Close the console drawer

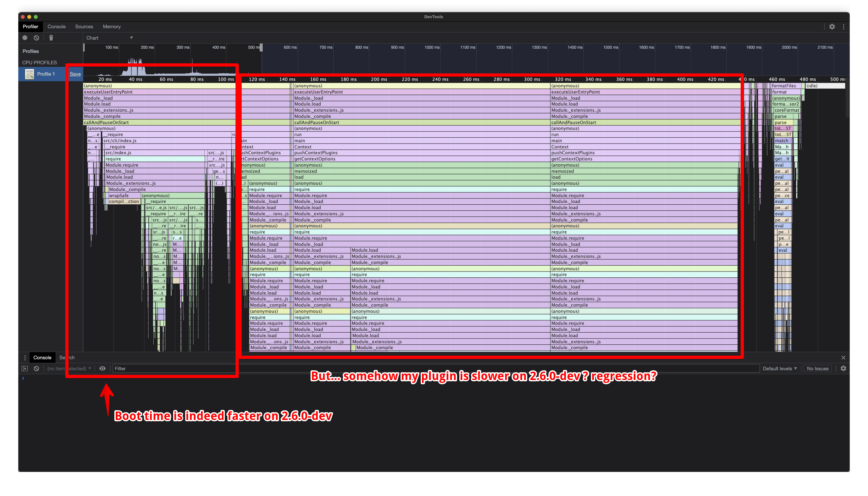click(843, 358)
